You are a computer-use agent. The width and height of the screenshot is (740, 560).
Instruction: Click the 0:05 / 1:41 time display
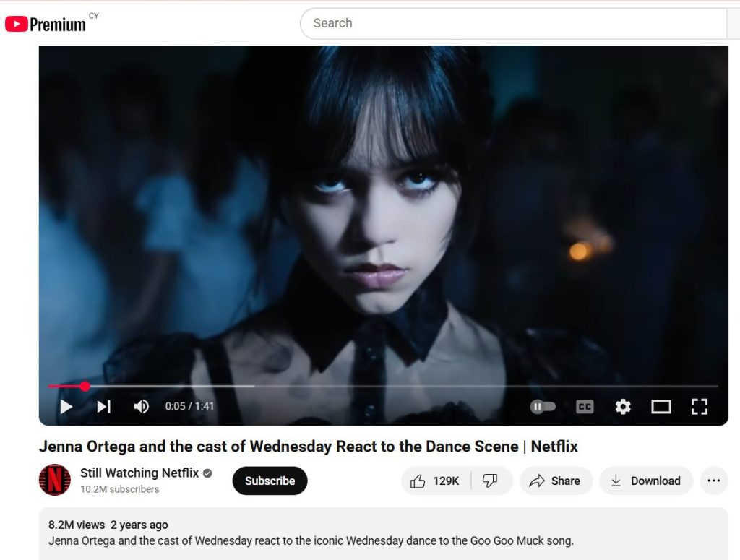click(189, 406)
